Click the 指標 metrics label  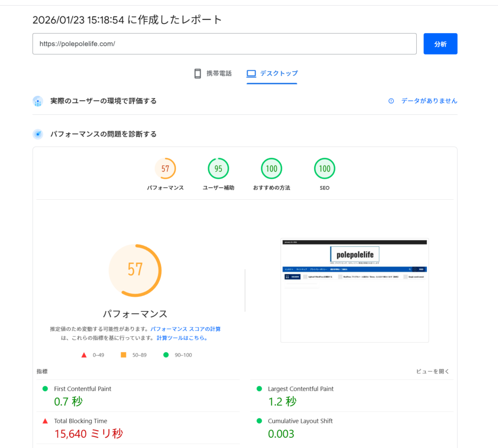pyautogui.click(x=42, y=371)
